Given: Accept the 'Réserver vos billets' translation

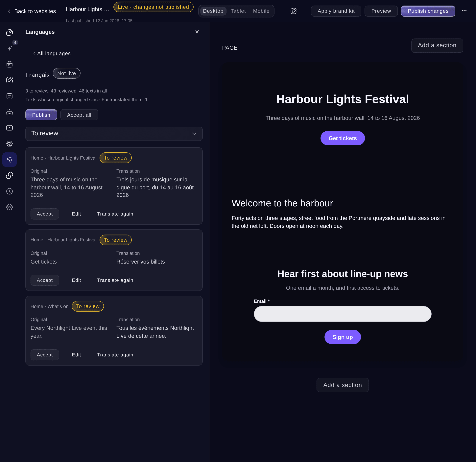Looking at the screenshot, I should (x=45, y=280).
